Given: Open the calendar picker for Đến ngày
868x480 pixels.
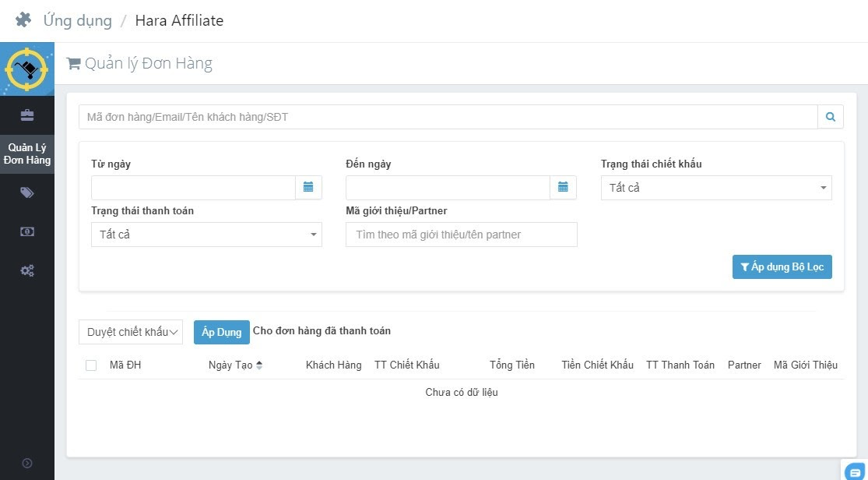Looking at the screenshot, I should 563,187.
